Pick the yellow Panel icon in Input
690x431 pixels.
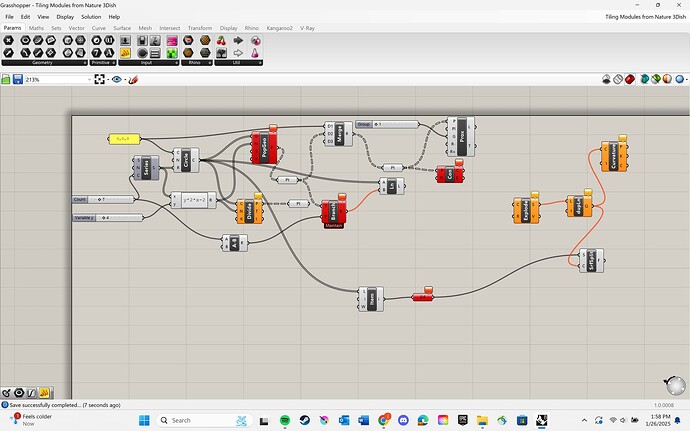[x=125, y=53]
